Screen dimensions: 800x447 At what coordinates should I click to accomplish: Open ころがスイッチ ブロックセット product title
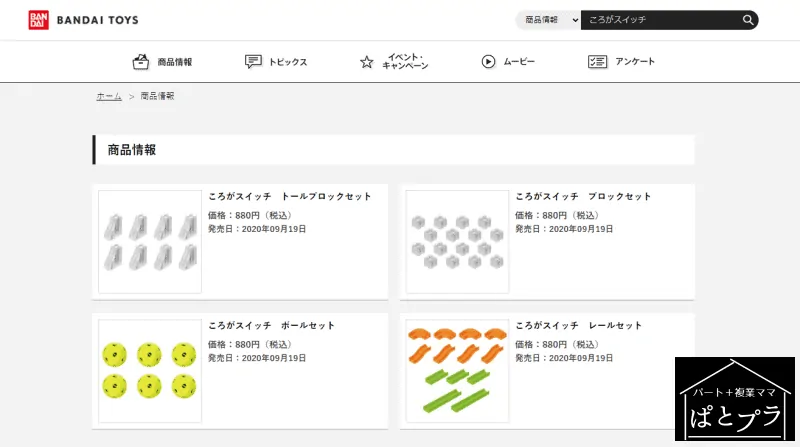(x=583, y=196)
